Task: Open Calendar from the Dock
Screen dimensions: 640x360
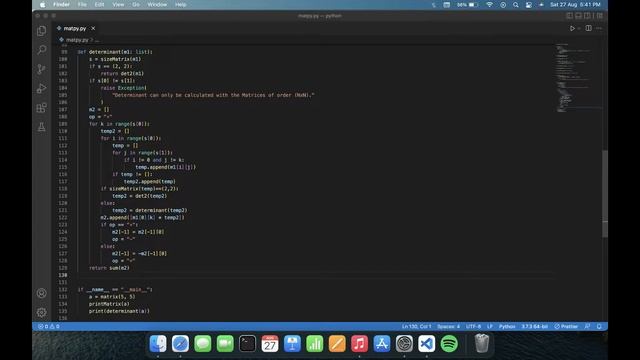Action: tap(270, 344)
